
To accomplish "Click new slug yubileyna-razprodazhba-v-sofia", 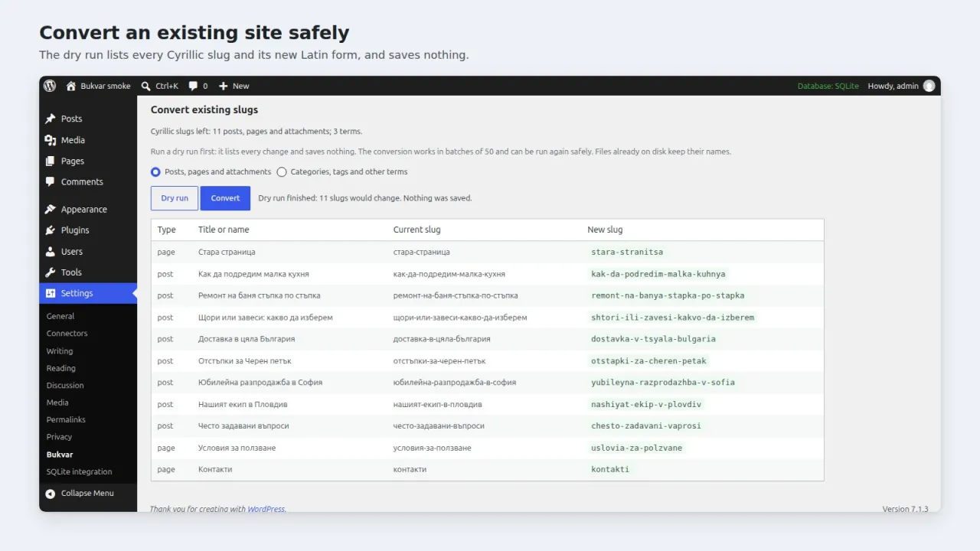I will coord(663,383).
